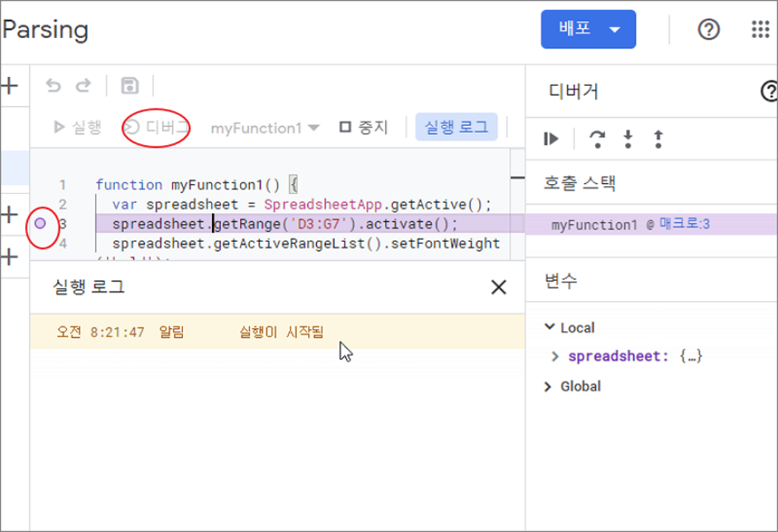Save the project with the disk icon

[130, 85]
